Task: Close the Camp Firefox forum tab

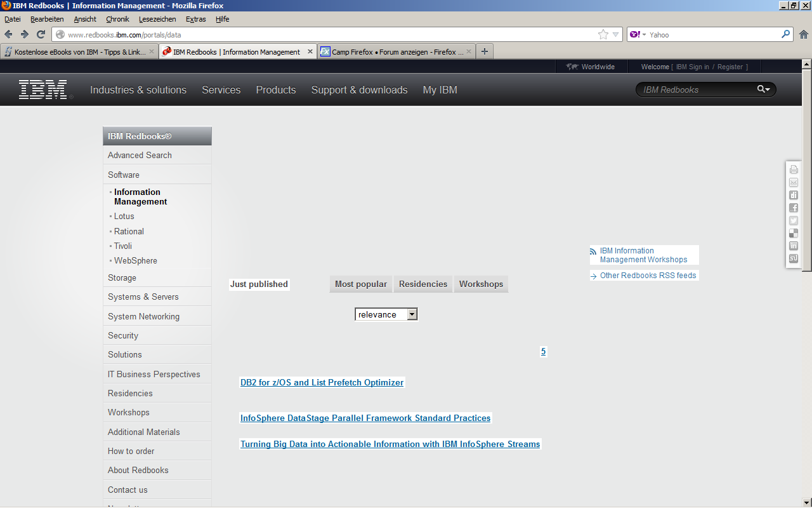Action: (x=469, y=51)
